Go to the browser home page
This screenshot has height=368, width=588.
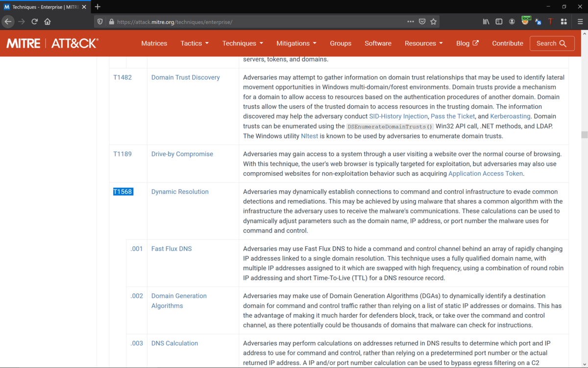[x=48, y=22]
